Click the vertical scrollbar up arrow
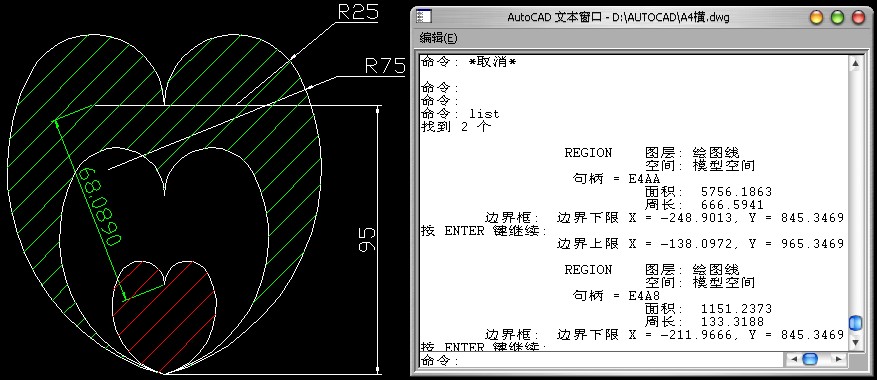 pos(855,62)
